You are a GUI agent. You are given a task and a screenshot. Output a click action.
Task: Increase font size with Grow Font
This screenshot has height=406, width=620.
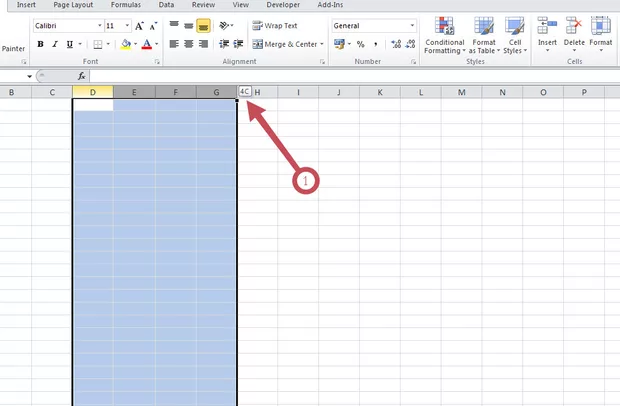point(139,26)
